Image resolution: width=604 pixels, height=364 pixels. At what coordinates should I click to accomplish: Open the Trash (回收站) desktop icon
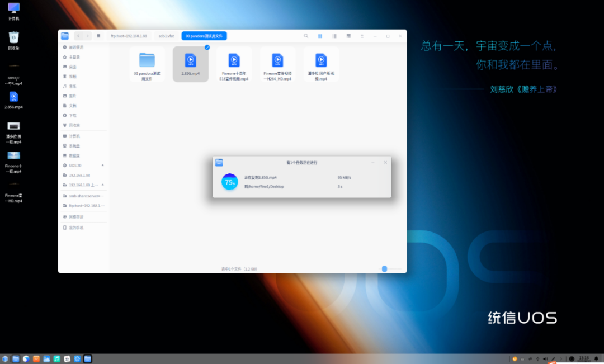(13, 41)
